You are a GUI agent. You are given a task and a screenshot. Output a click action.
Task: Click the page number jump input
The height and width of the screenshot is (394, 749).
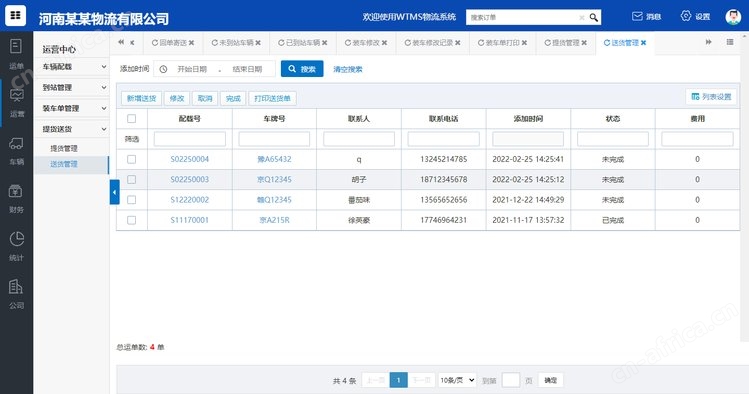[x=511, y=380]
